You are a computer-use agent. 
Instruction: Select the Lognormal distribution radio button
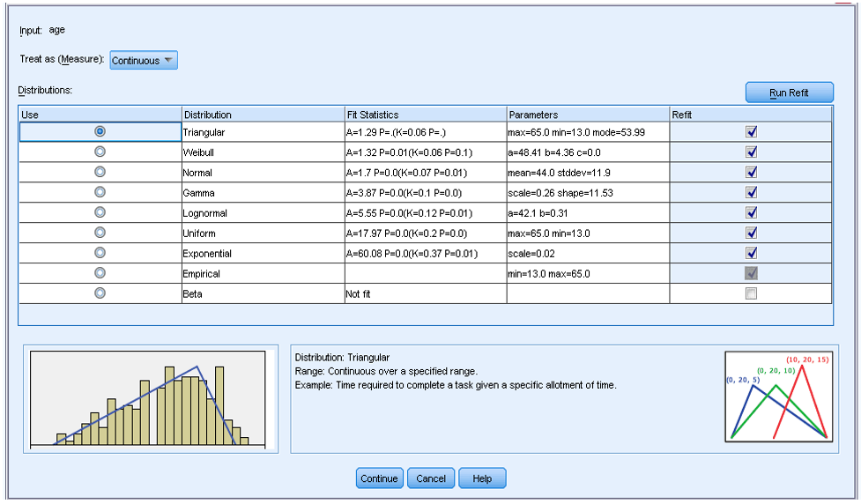(100, 212)
